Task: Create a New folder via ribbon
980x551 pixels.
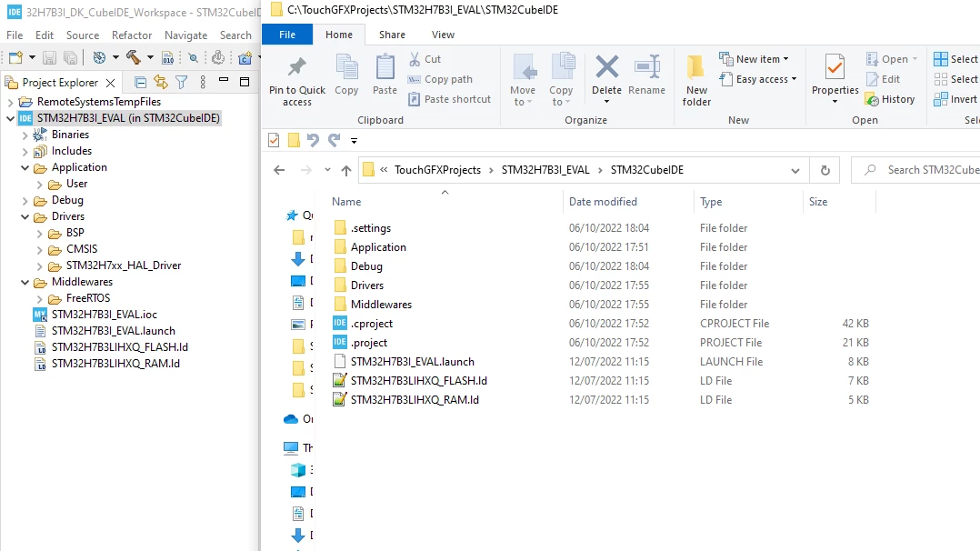Action: (x=696, y=80)
